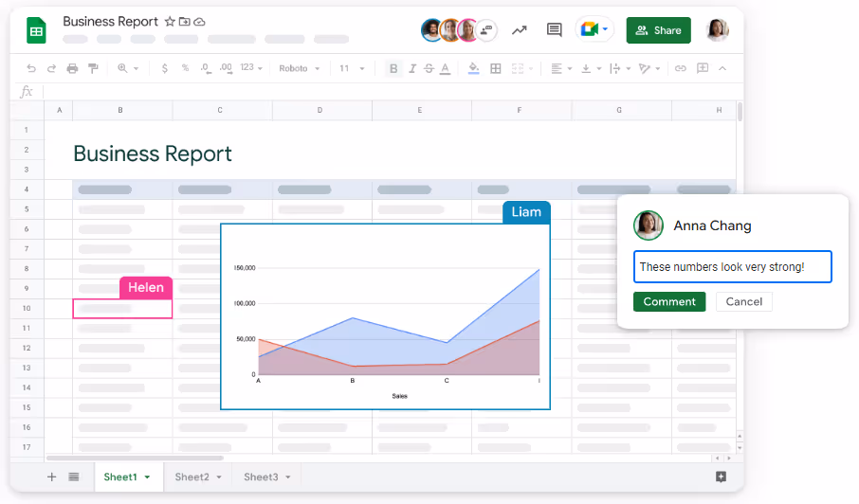The image size is (859, 504).
Task: Post with the Comment button
Action: click(669, 301)
